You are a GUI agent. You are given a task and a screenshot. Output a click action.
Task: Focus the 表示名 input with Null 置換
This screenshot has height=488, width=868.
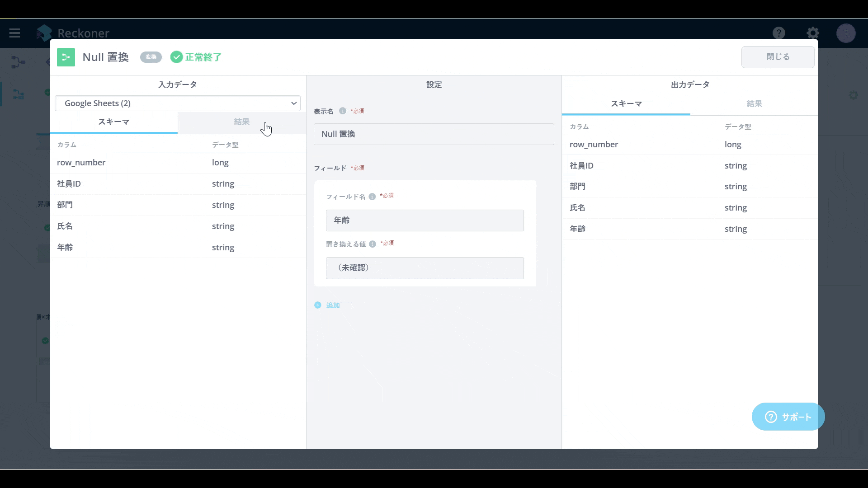(434, 134)
